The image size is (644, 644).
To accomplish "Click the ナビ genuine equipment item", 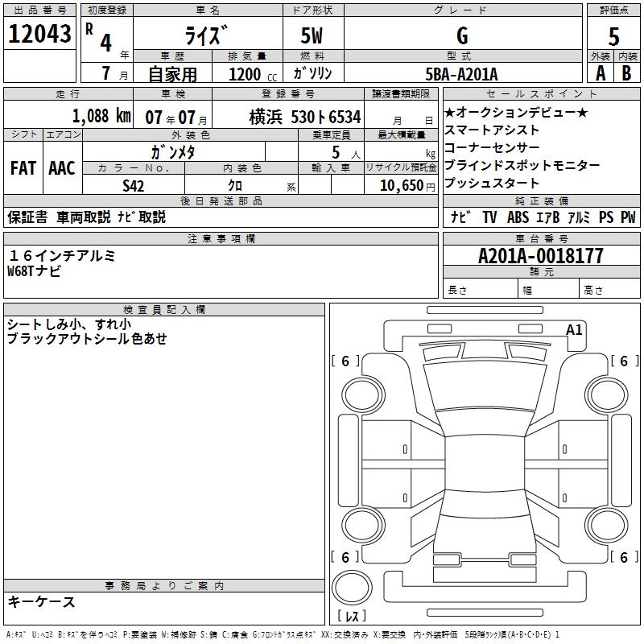I will 460,217.
